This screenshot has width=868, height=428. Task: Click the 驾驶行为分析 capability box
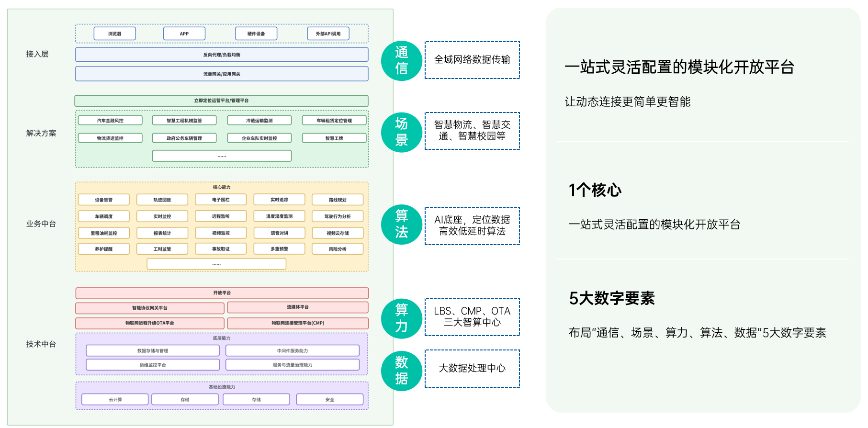coord(338,216)
